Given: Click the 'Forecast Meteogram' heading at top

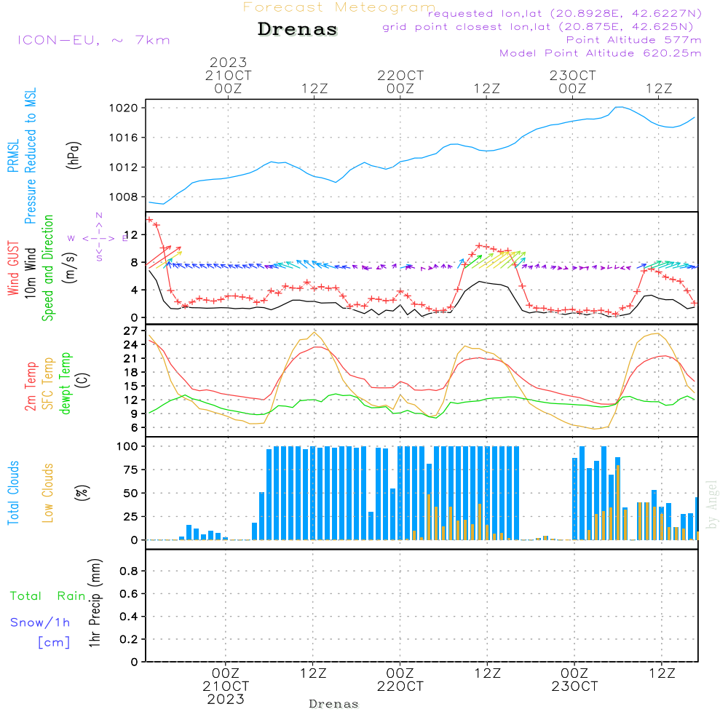Looking at the screenshot, I should click(x=339, y=7).
